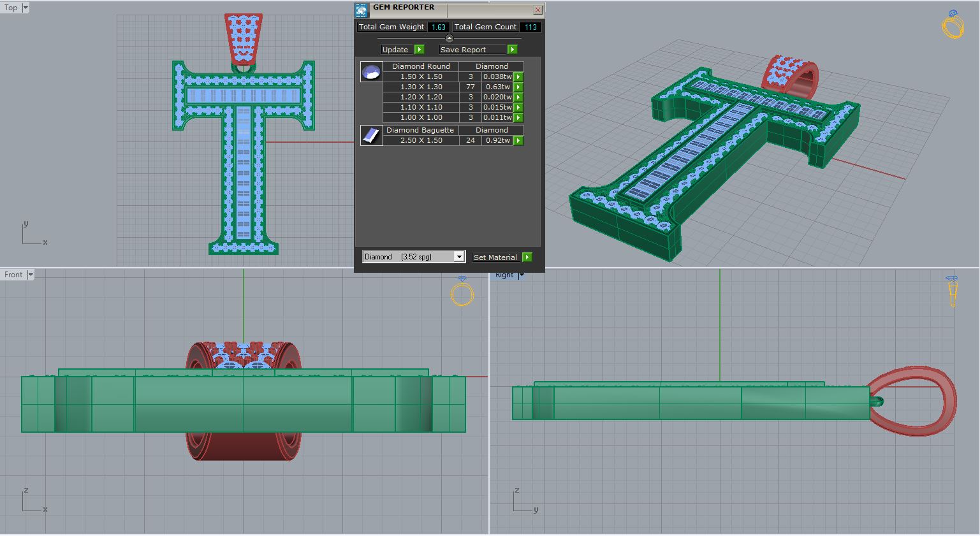The height and width of the screenshot is (536, 980).
Task: Click green arrow for the 0.015tw row
Action: (x=518, y=107)
